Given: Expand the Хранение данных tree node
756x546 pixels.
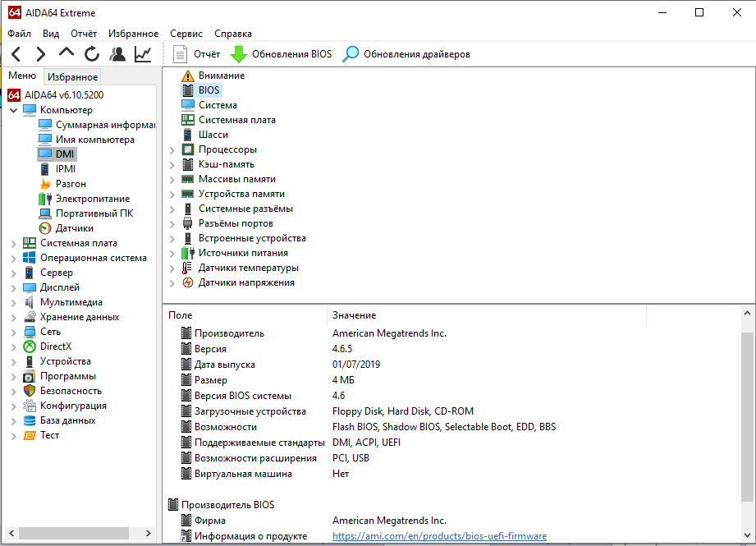Looking at the screenshot, I should pos(13,318).
